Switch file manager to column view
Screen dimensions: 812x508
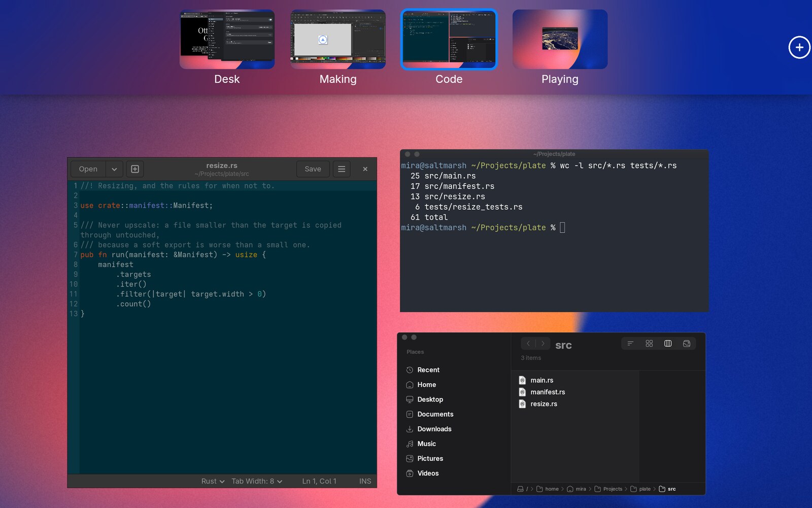(668, 344)
